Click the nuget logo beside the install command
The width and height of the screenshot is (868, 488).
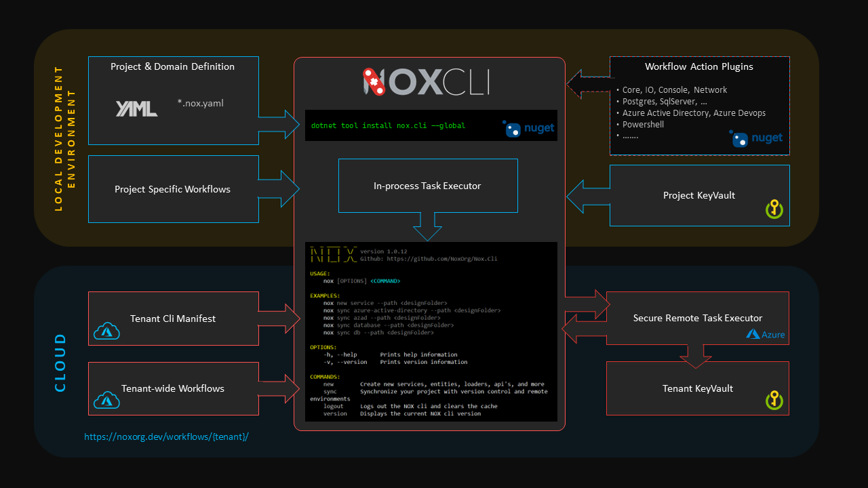[x=528, y=128]
